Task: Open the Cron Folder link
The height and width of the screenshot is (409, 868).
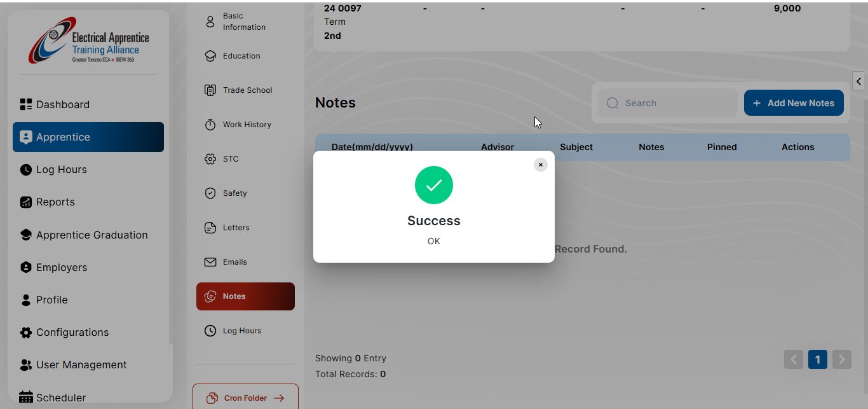Action: (245, 398)
